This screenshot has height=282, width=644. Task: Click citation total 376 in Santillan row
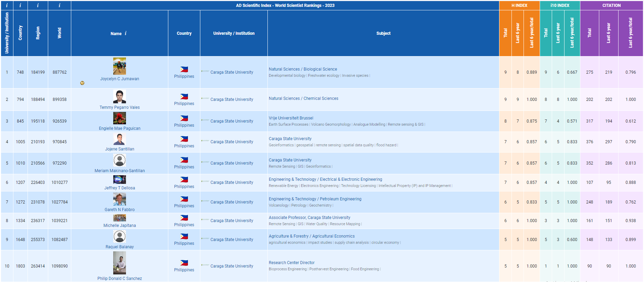[x=590, y=142]
